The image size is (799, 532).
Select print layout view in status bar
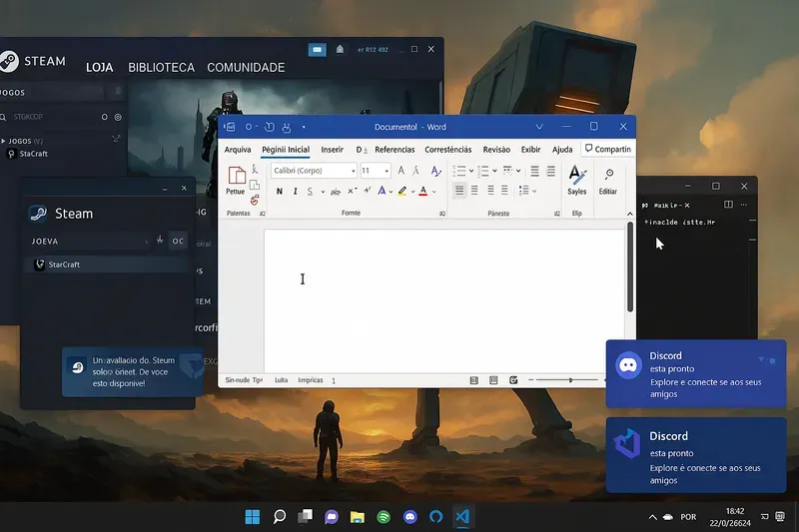[493, 380]
